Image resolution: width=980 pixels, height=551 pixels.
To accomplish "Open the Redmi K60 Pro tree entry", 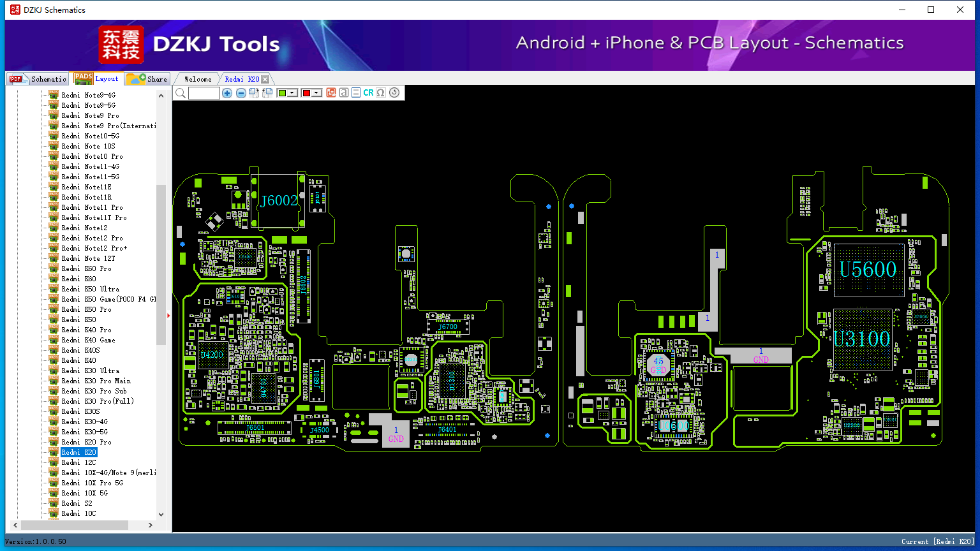I will (86, 268).
